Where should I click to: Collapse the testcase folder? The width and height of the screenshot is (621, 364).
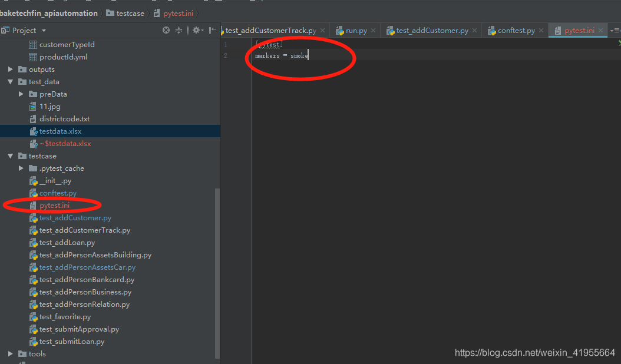tap(10, 156)
